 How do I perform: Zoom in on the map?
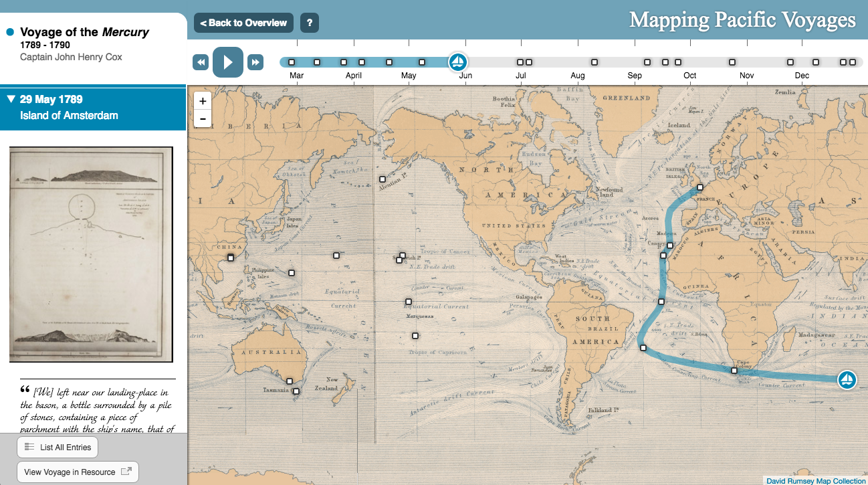pyautogui.click(x=203, y=101)
